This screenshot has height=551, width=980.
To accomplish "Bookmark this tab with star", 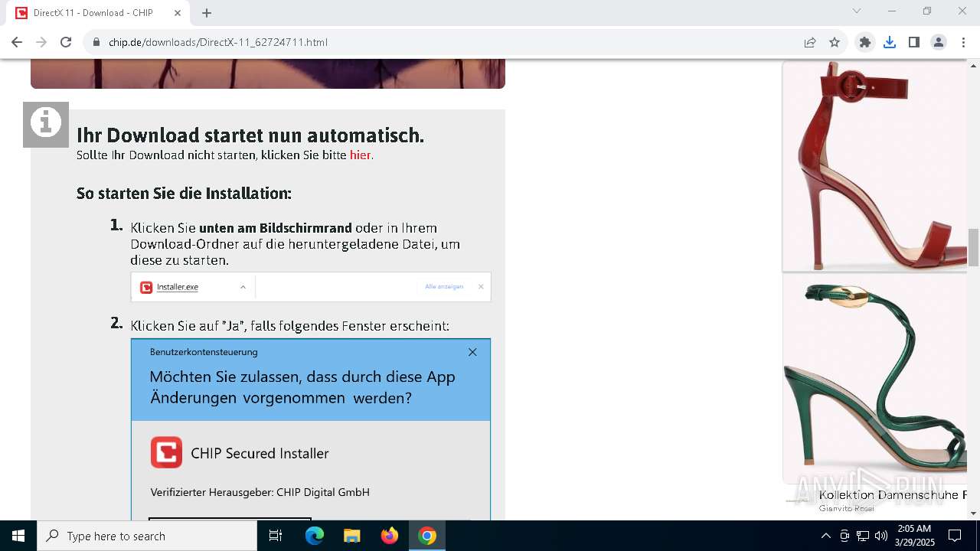I will point(835,42).
